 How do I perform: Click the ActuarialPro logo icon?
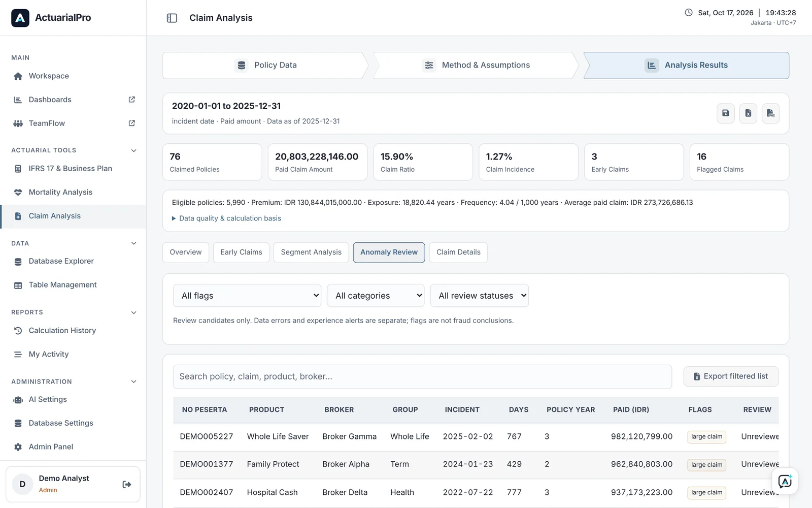click(20, 18)
